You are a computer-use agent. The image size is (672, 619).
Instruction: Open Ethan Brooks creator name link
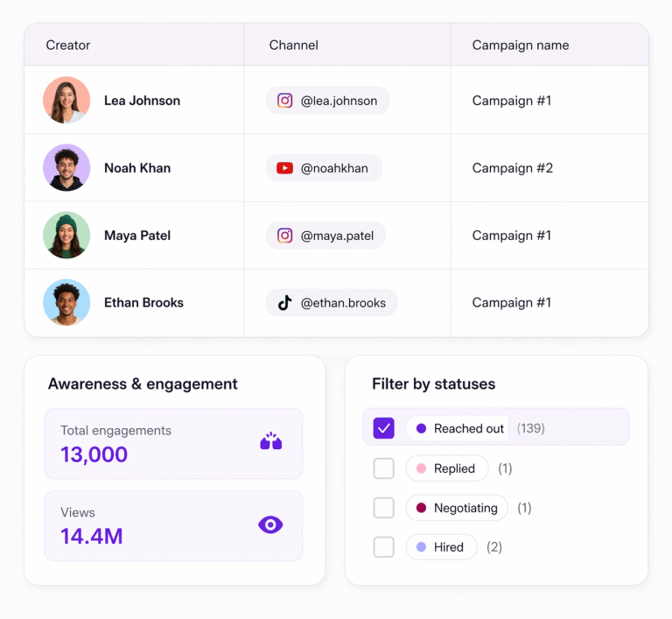tap(143, 303)
